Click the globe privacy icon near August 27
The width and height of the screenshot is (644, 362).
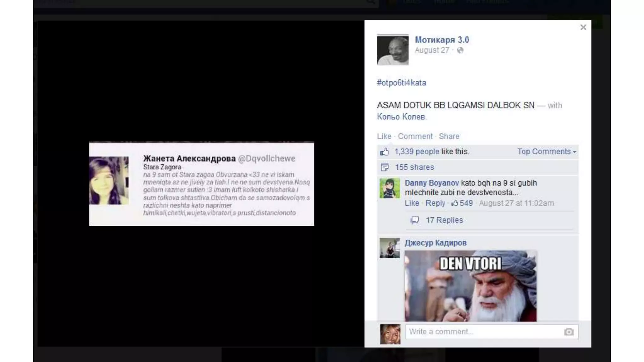[x=460, y=50]
